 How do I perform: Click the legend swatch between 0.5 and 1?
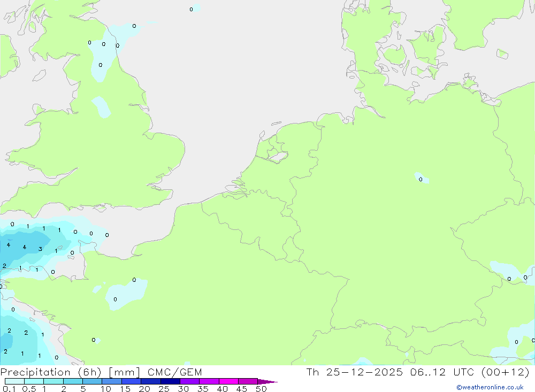click(34, 381)
